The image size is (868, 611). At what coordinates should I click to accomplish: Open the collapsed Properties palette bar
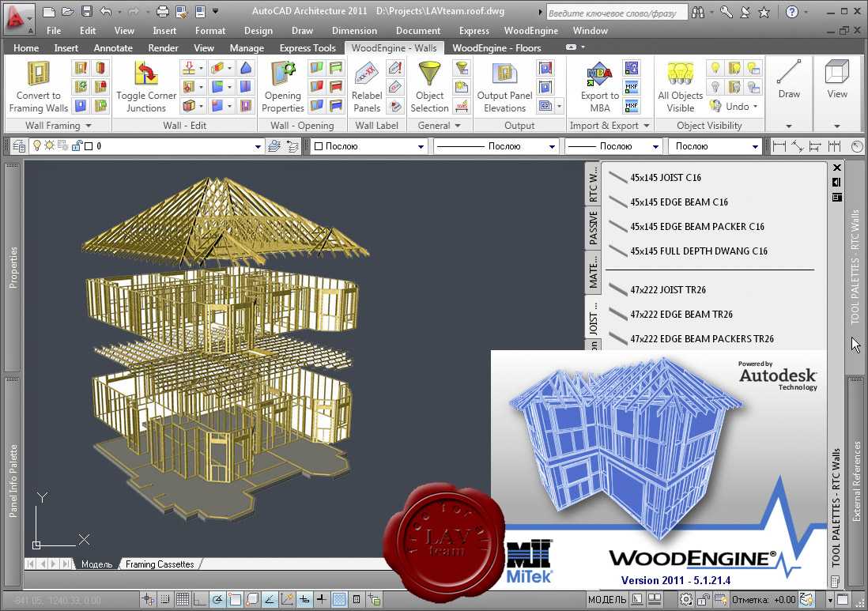pos(13,267)
